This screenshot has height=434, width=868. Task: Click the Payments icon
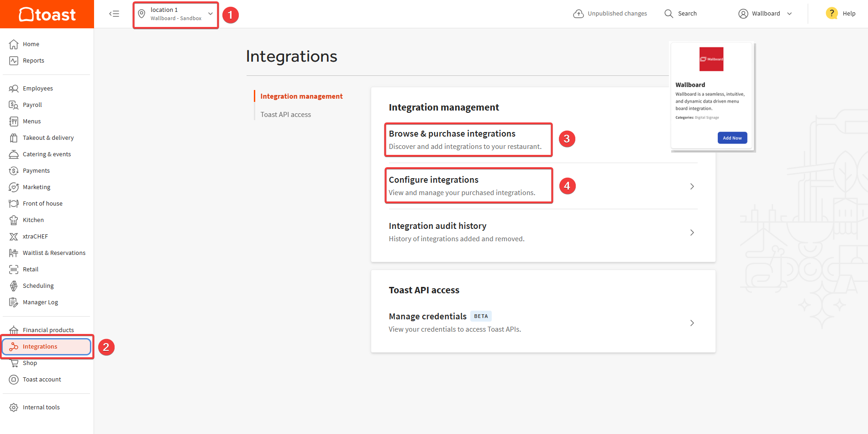14,171
